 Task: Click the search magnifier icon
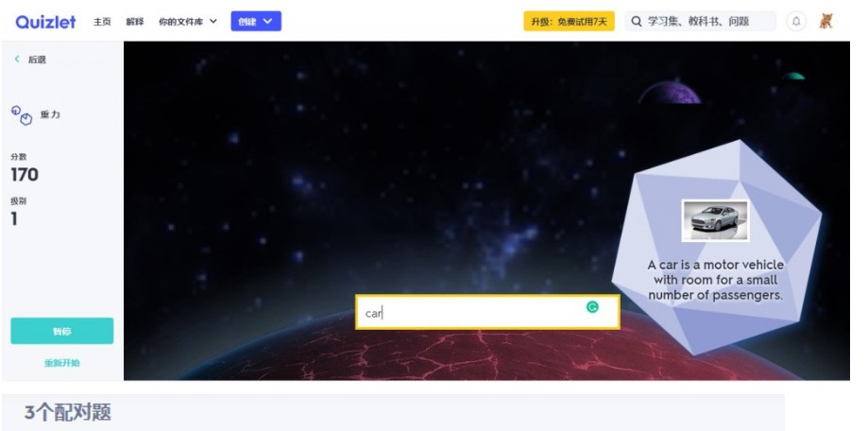637,22
